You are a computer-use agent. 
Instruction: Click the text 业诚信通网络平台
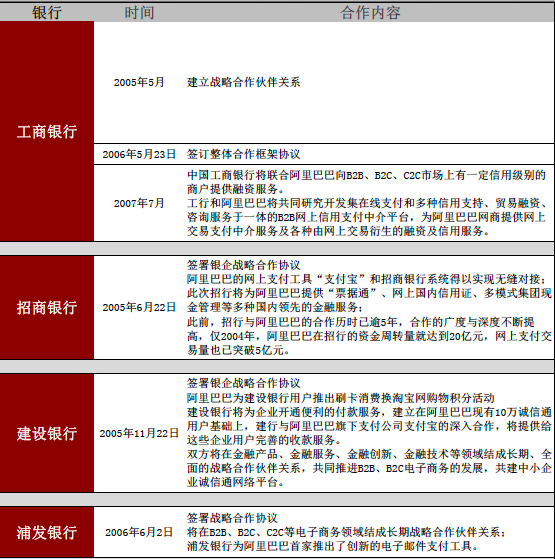pos(236,482)
